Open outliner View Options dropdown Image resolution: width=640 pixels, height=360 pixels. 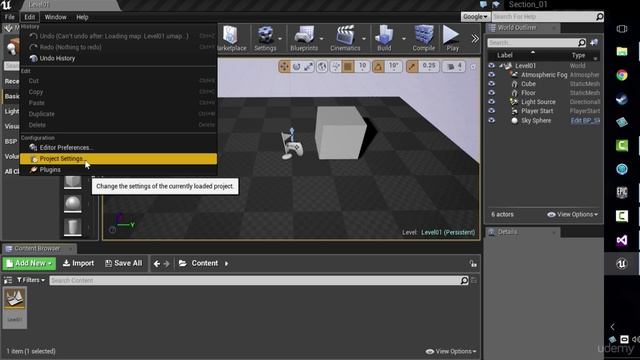tap(572, 214)
